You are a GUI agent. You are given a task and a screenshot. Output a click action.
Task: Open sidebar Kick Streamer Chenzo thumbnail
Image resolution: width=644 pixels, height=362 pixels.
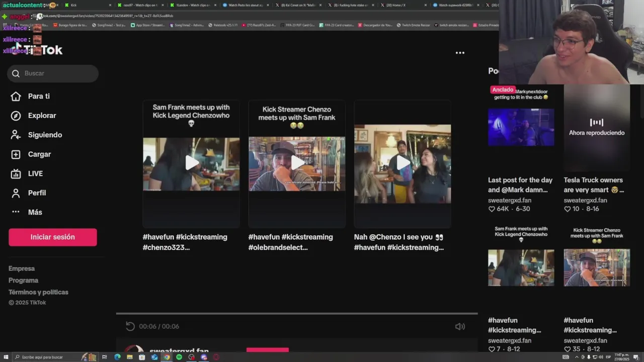coord(597,267)
